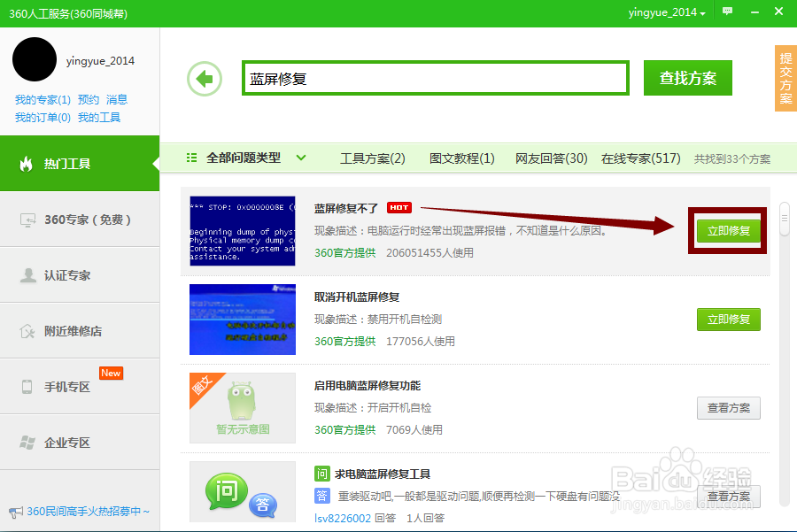
Task: Expand the 全部问题类型 dropdown chevron
Action: click(x=301, y=158)
